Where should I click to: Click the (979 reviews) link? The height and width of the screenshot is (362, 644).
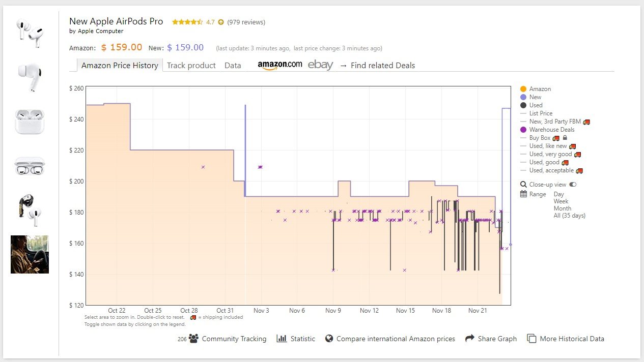pyautogui.click(x=246, y=22)
